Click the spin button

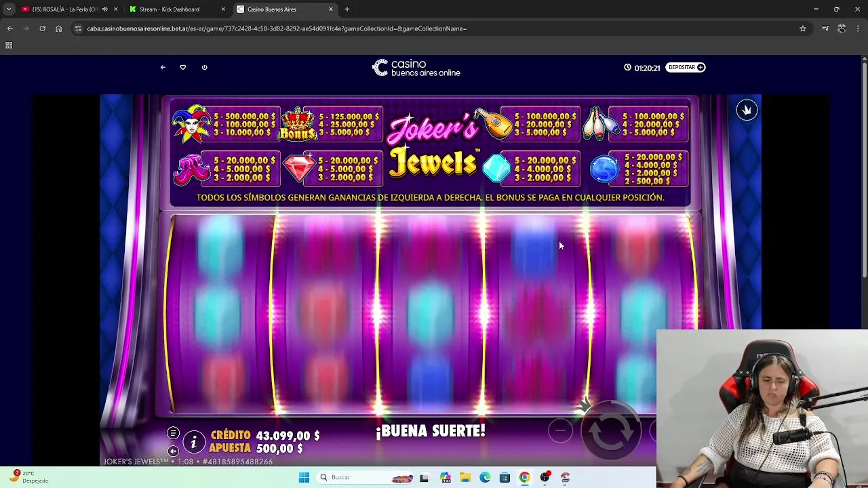click(x=610, y=431)
